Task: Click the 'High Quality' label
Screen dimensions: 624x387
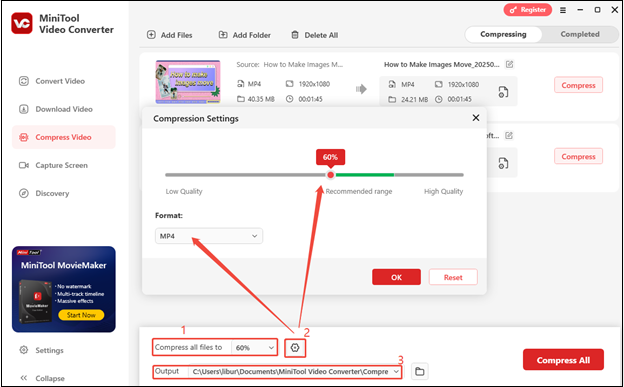Action: click(443, 192)
